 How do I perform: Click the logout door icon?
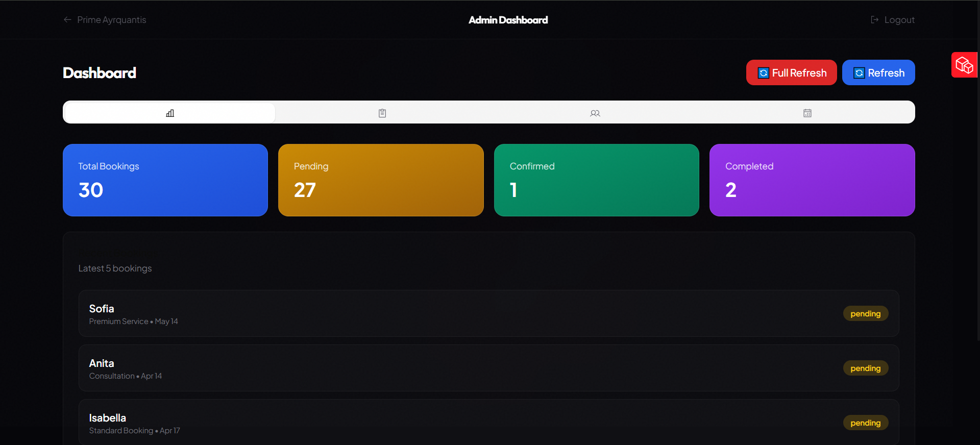(x=874, y=20)
